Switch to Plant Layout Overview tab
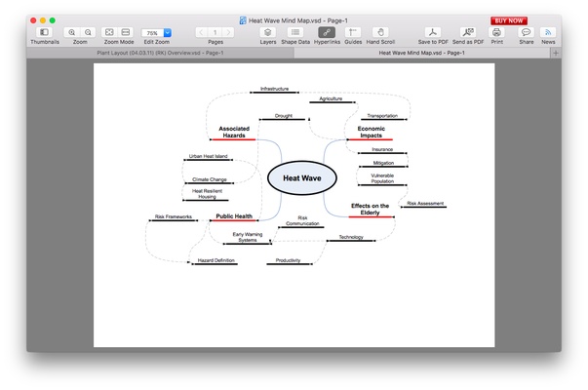Screen dimensions: 588x390 [160, 53]
